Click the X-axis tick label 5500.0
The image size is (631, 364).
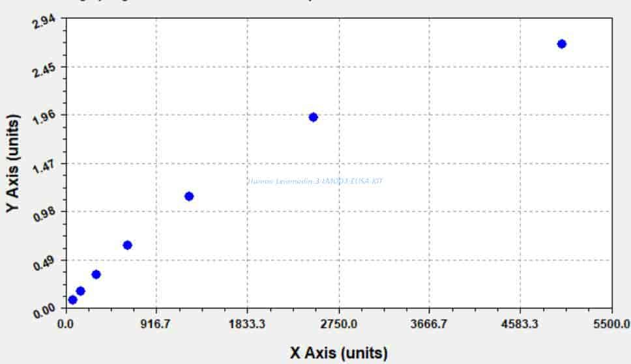612,324
